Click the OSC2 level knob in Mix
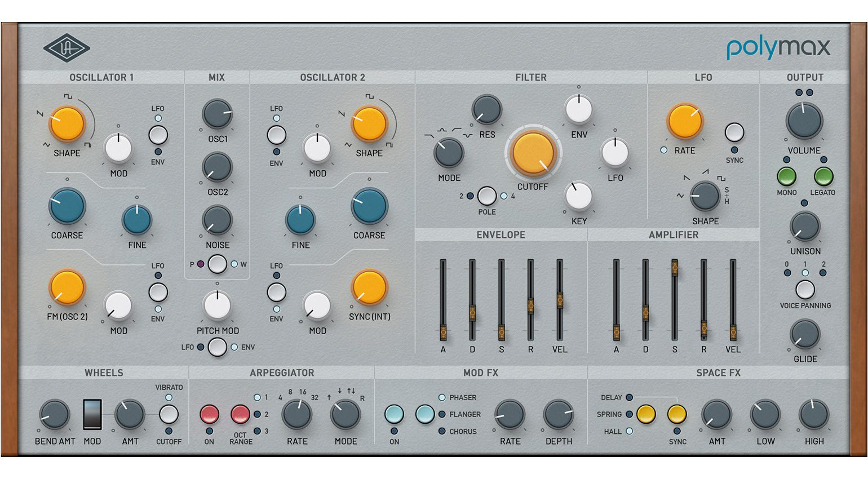 218,167
